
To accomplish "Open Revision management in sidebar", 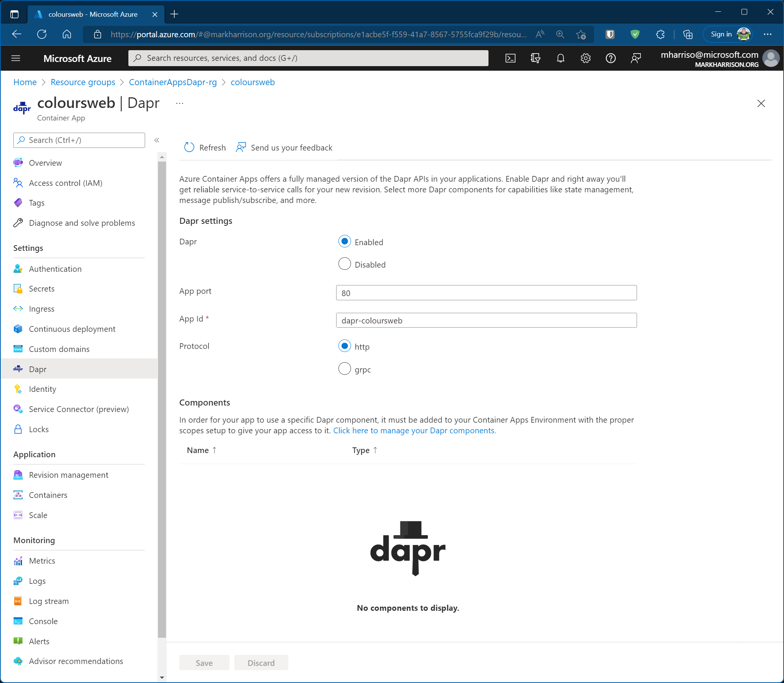I will tap(69, 475).
